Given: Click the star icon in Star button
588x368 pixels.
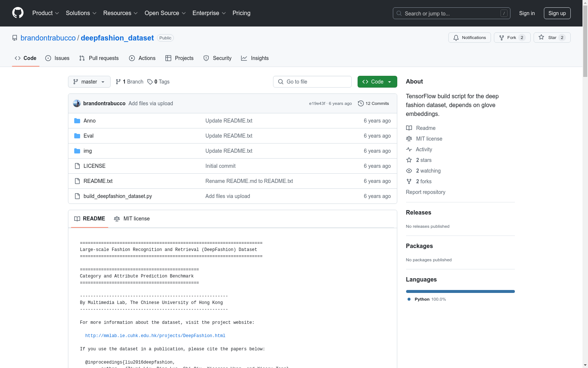Looking at the screenshot, I should [541, 37].
